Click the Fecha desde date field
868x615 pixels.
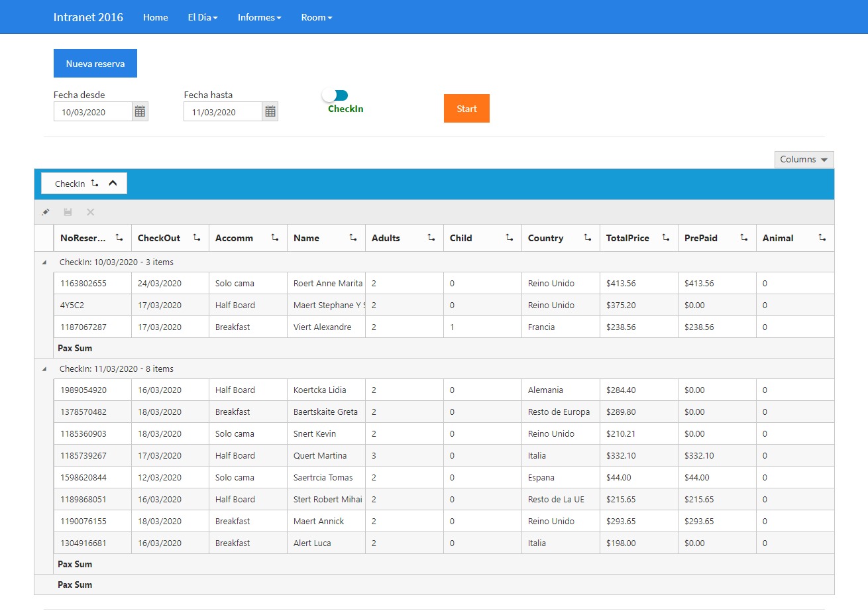[93, 112]
